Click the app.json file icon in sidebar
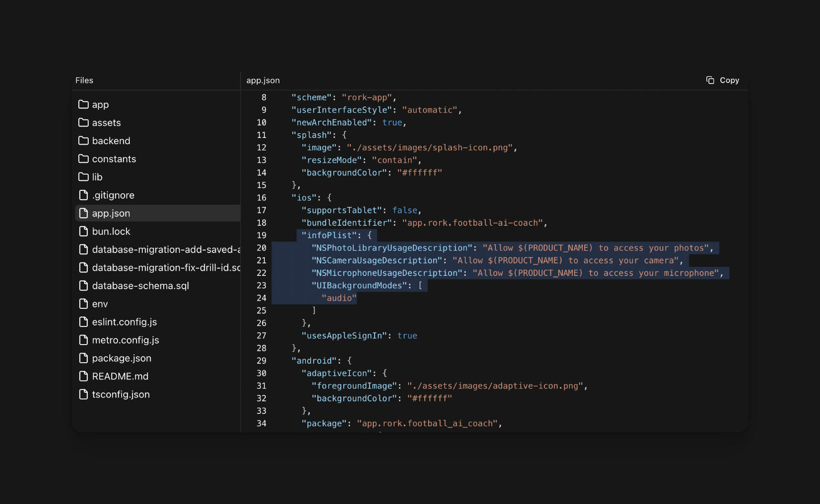The width and height of the screenshot is (820, 504). (84, 213)
